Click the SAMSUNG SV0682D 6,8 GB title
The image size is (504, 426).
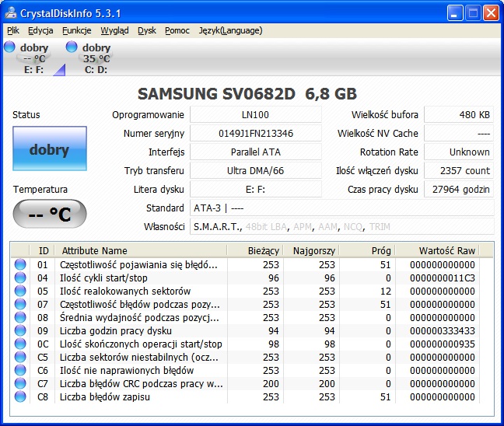[x=247, y=94]
